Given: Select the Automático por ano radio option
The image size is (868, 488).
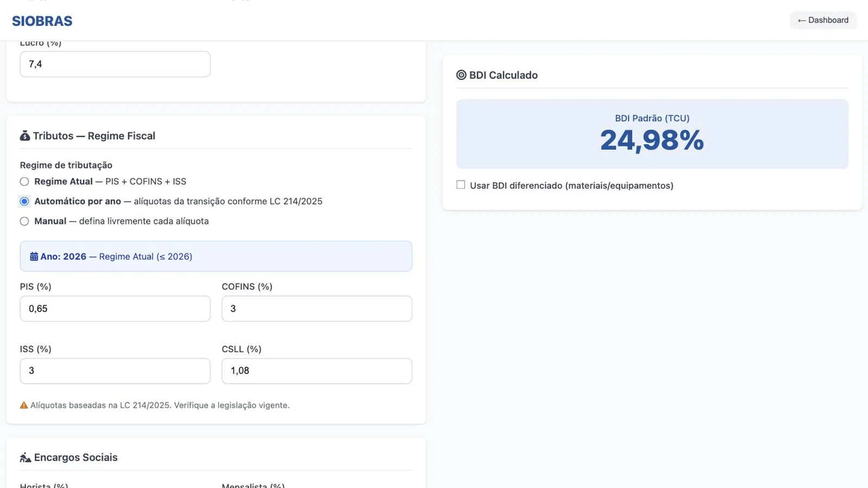Looking at the screenshot, I should (24, 202).
